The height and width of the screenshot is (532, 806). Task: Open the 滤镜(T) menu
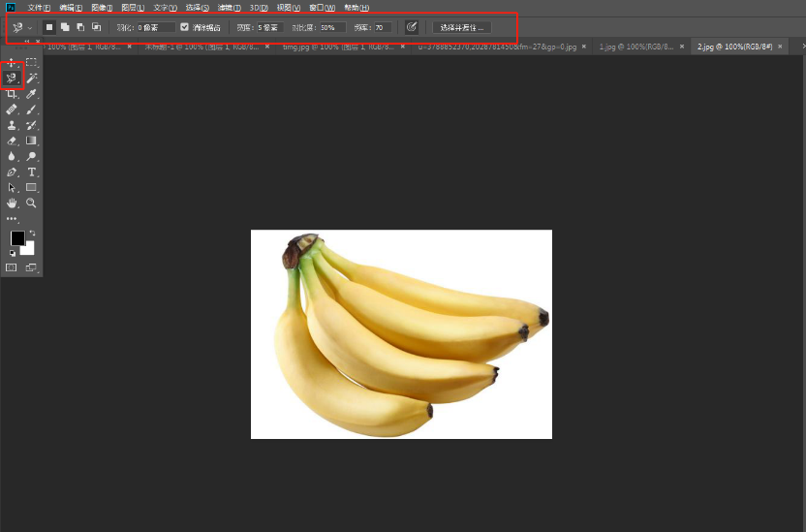(x=229, y=8)
